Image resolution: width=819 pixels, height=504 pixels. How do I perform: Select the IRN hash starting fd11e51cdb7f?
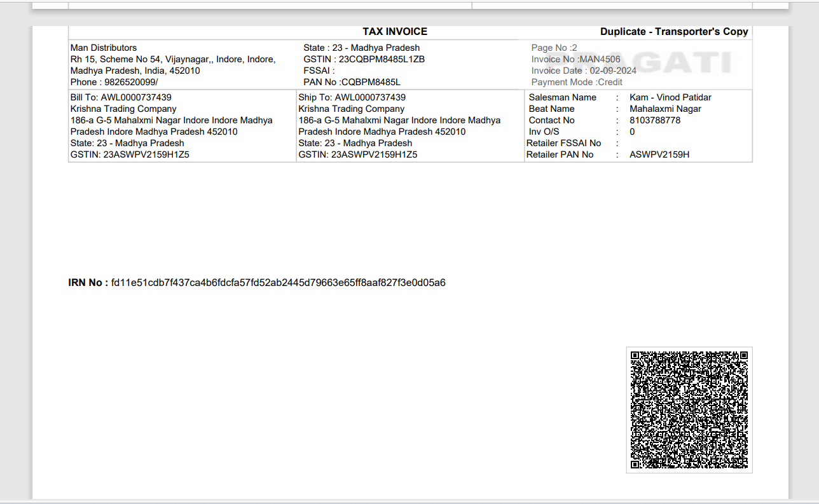coord(279,283)
